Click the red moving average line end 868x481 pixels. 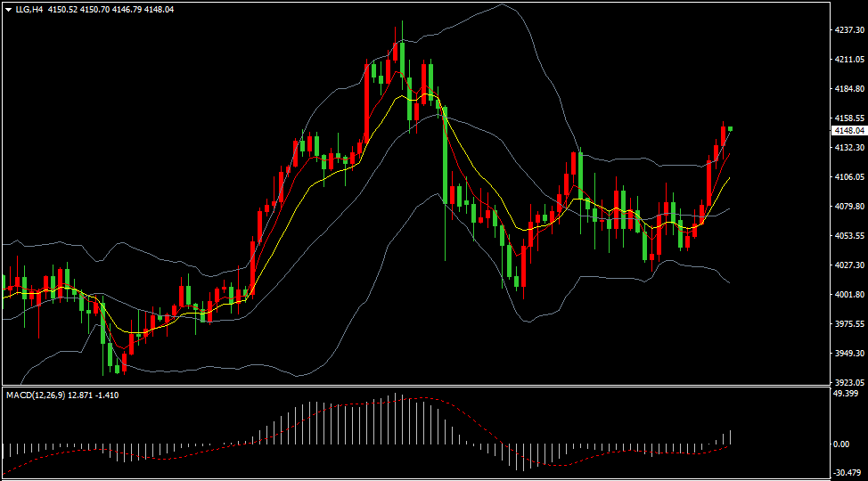click(x=730, y=153)
